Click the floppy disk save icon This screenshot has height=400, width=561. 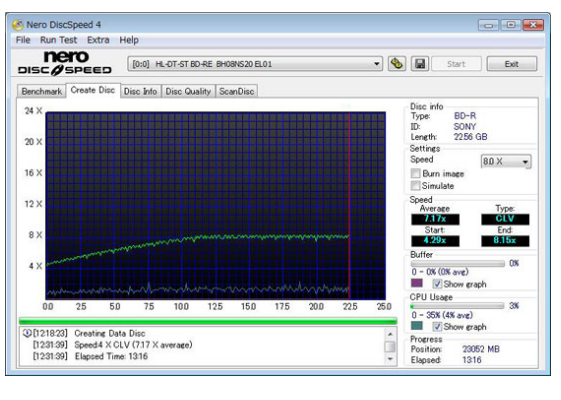coord(419,64)
